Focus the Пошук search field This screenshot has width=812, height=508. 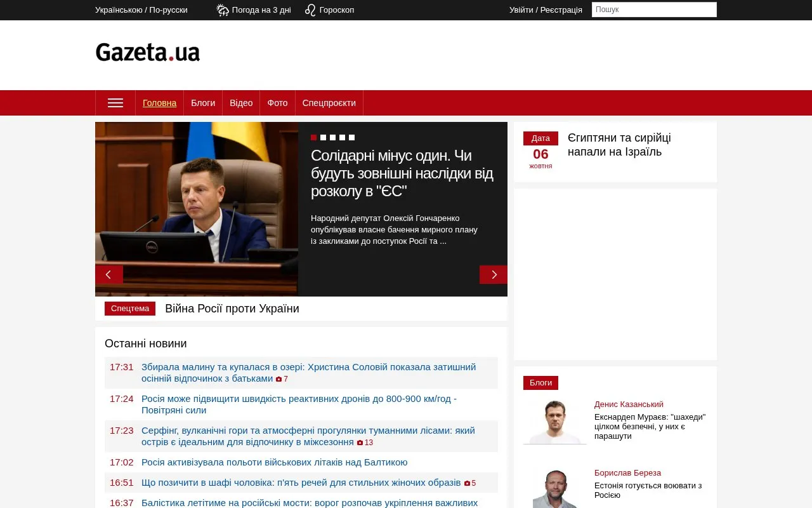pos(654,10)
